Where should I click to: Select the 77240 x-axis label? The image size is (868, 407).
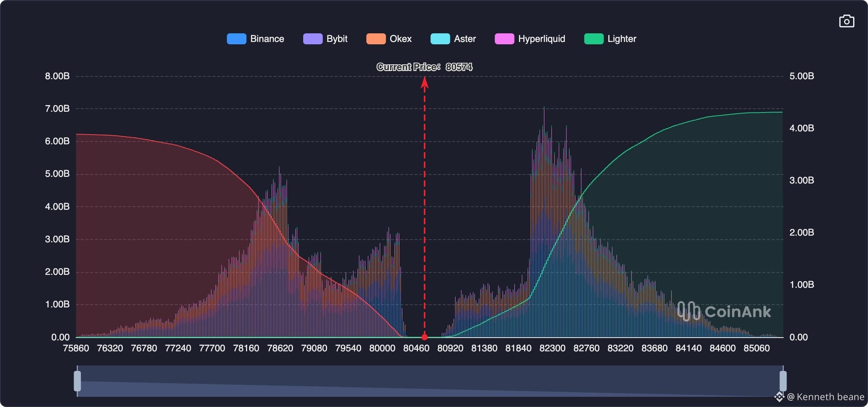pos(178,348)
